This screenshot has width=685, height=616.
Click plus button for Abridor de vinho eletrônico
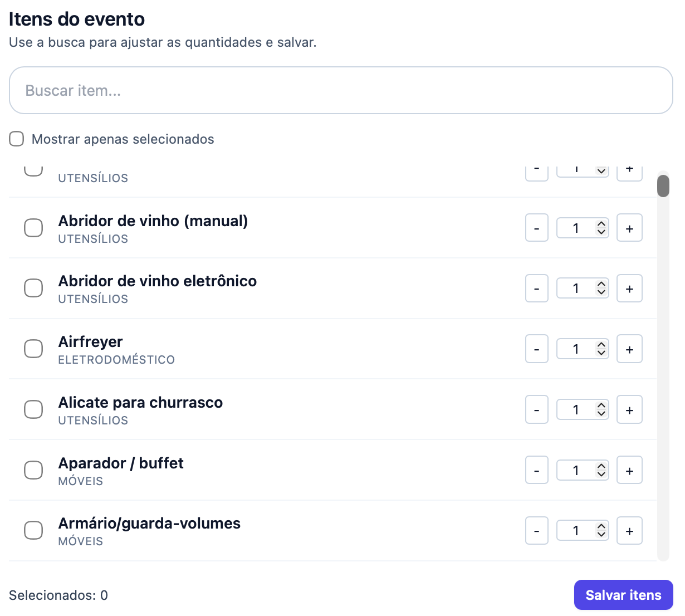(x=629, y=288)
